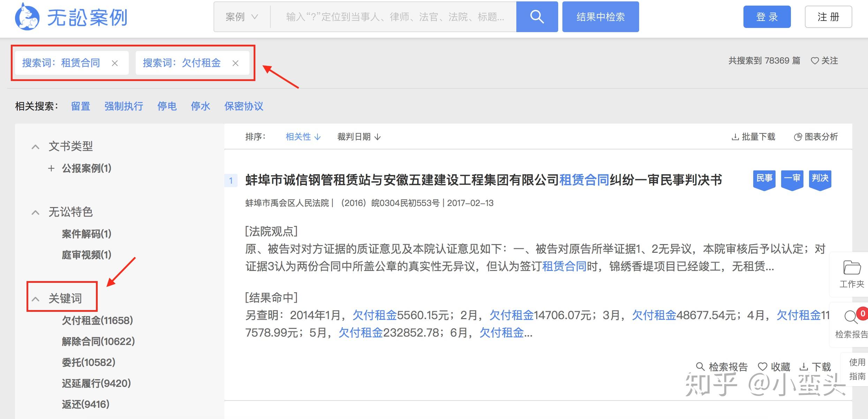Sort results by 相关性
Image resolution: width=868 pixels, height=419 pixels.
click(x=303, y=137)
